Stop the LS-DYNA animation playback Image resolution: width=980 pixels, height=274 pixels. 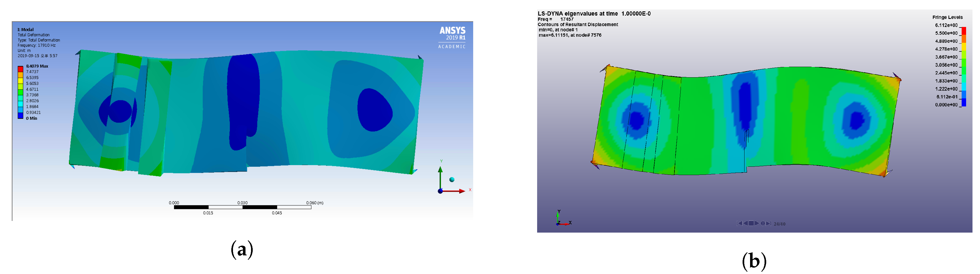(x=751, y=223)
